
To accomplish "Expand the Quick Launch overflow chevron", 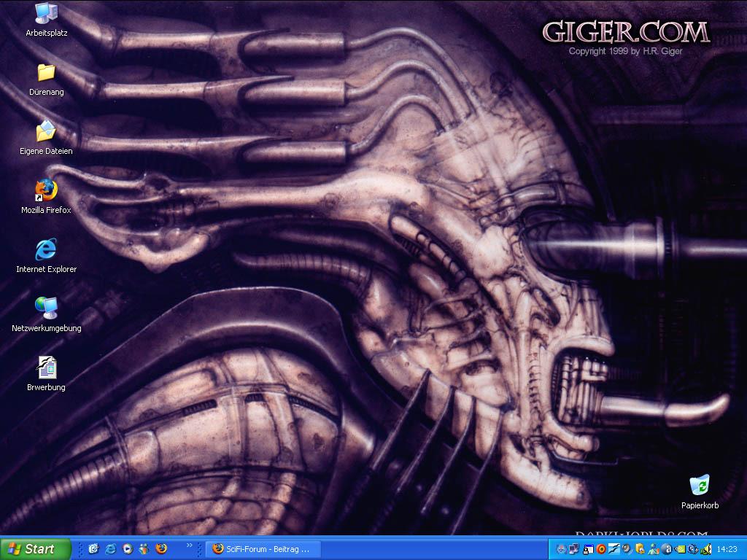I will pos(190,545).
